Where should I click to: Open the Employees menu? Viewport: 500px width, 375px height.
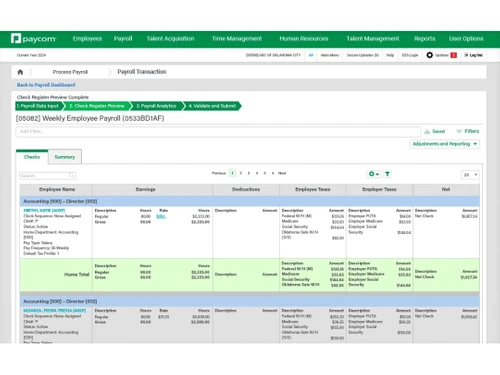coord(87,39)
